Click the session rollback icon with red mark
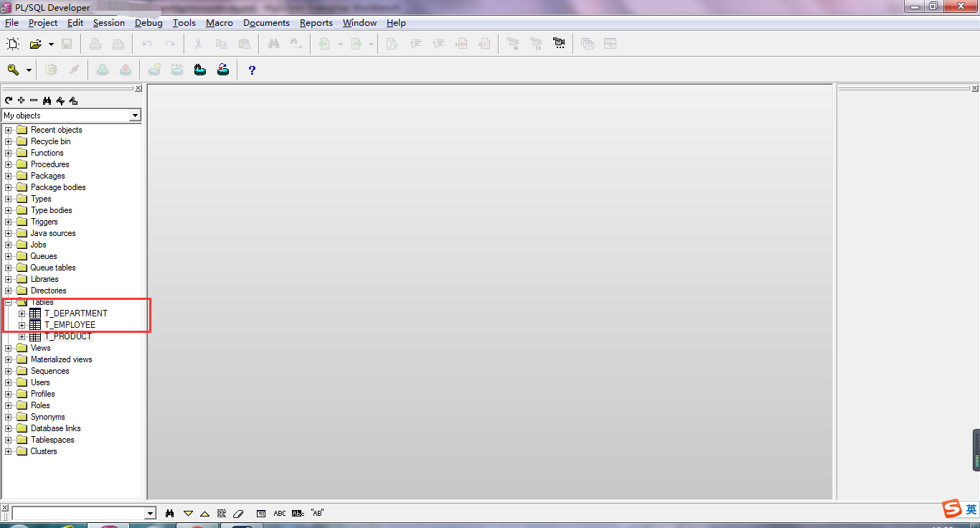This screenshot has height=528, width=980. click(x=223, y=70)
